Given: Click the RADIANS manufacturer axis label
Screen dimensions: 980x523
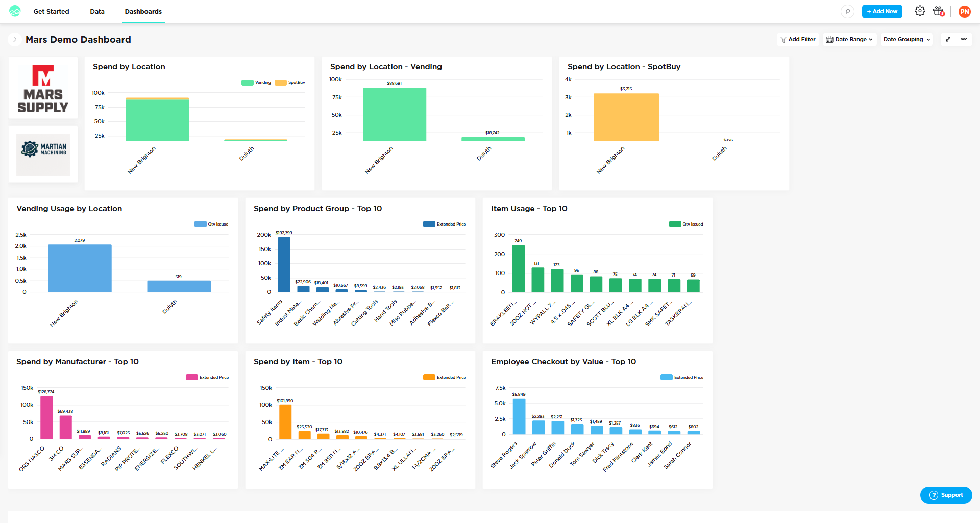Looking at the screenshot, I should (x=111, y=456).
